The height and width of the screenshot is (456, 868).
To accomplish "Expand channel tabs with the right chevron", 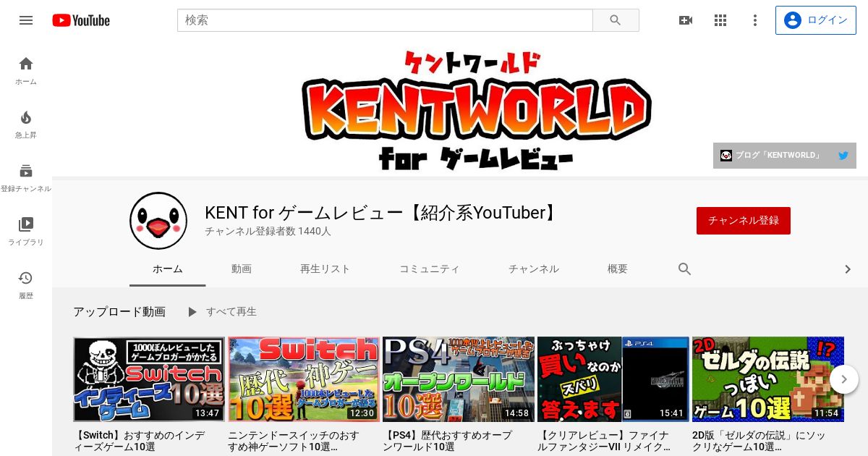I will [x=848, y=269].
